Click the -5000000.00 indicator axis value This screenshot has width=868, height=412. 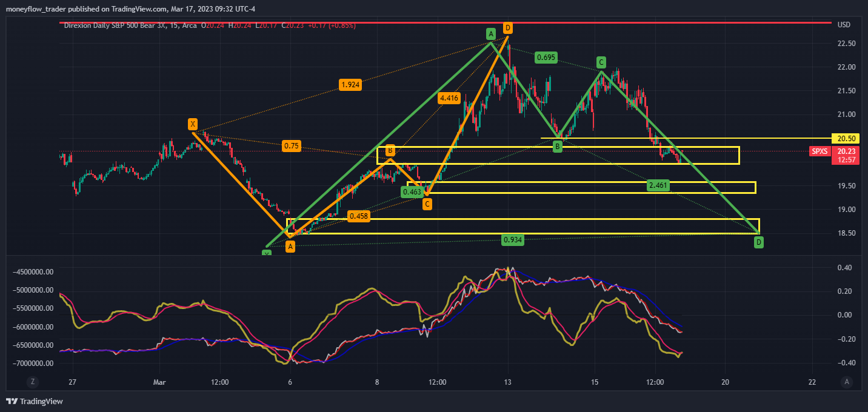[33, 290]
